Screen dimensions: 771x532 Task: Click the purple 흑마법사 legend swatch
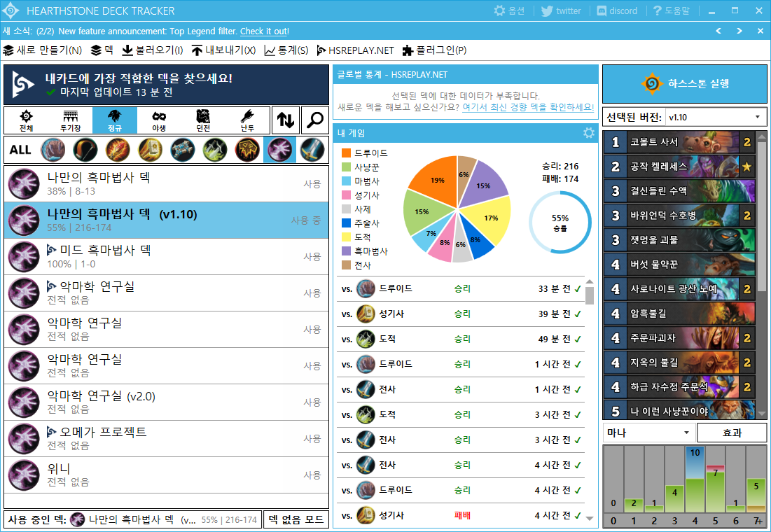[346, 251]
